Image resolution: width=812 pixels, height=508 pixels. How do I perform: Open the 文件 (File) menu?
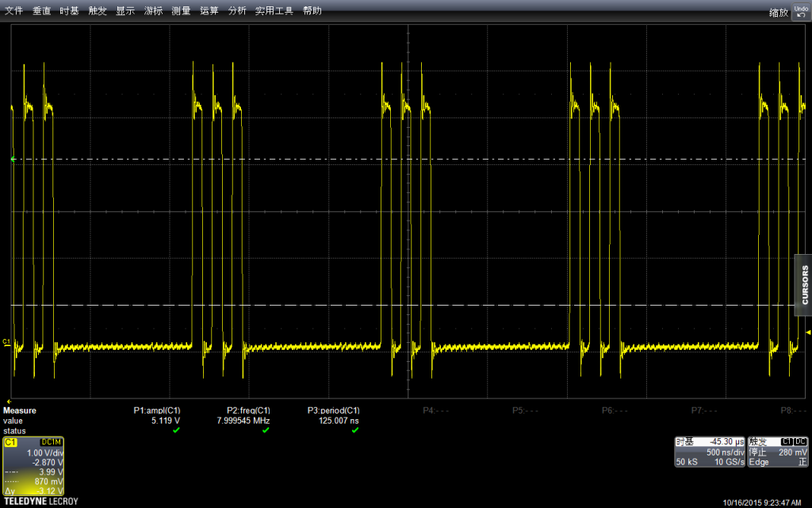tap(14, 10)
